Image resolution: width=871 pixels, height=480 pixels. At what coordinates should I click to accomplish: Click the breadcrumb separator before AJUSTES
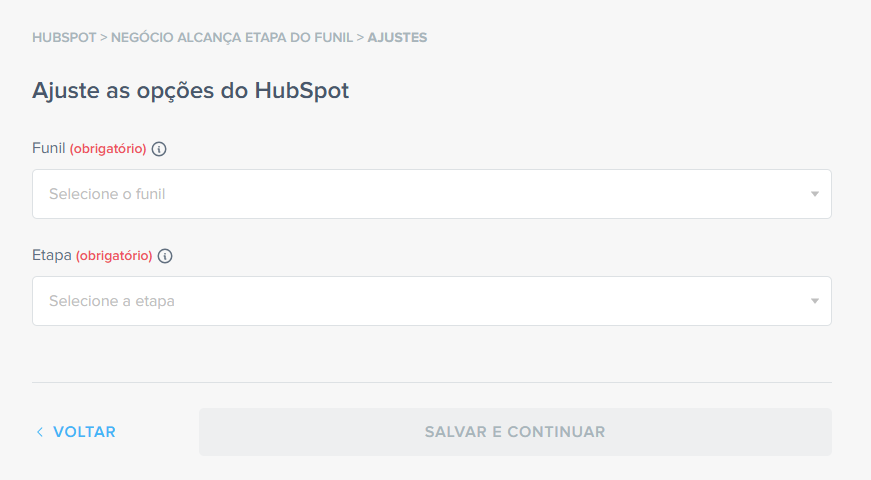pyautogui.click(x=360, y=38)
